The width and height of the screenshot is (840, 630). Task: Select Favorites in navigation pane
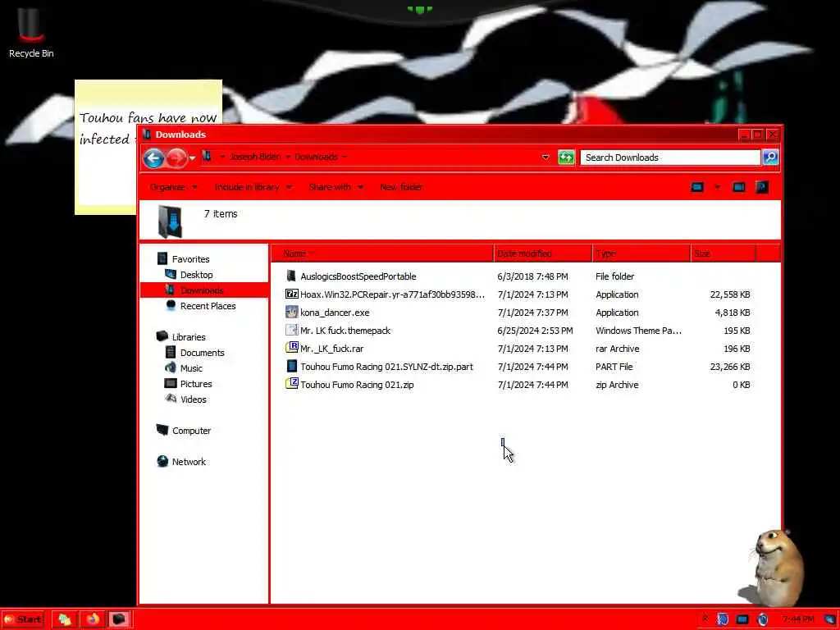click(190, 258)
